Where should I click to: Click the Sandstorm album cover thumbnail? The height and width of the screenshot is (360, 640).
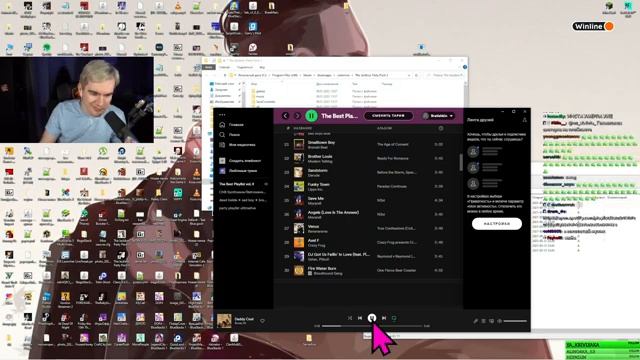(x=299, y=173)
